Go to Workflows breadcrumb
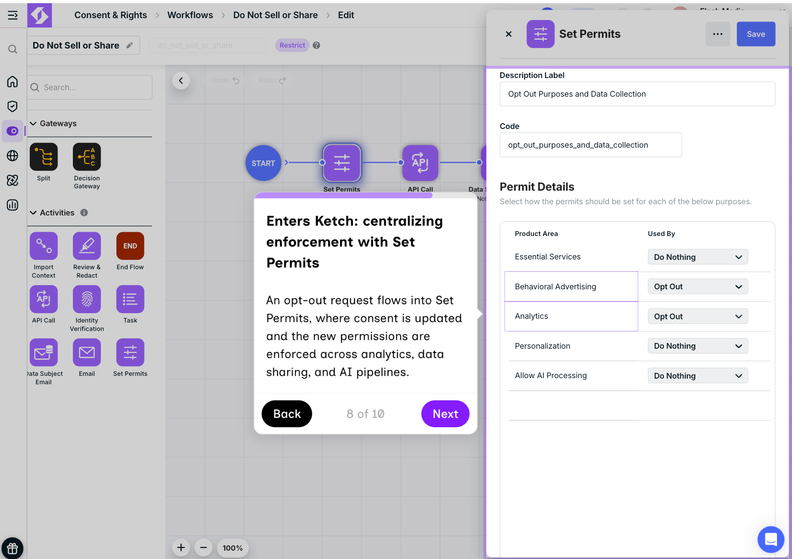 (190, 15)
